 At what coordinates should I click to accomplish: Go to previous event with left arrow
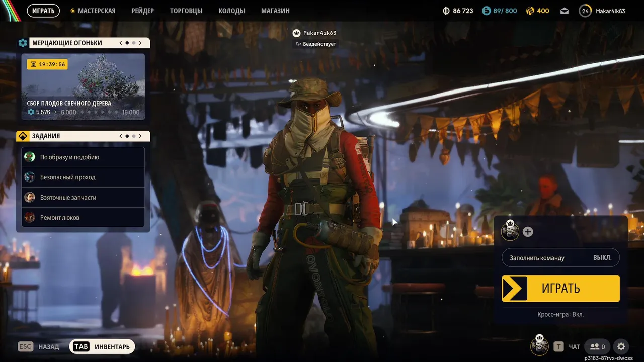tap(121, 43)
